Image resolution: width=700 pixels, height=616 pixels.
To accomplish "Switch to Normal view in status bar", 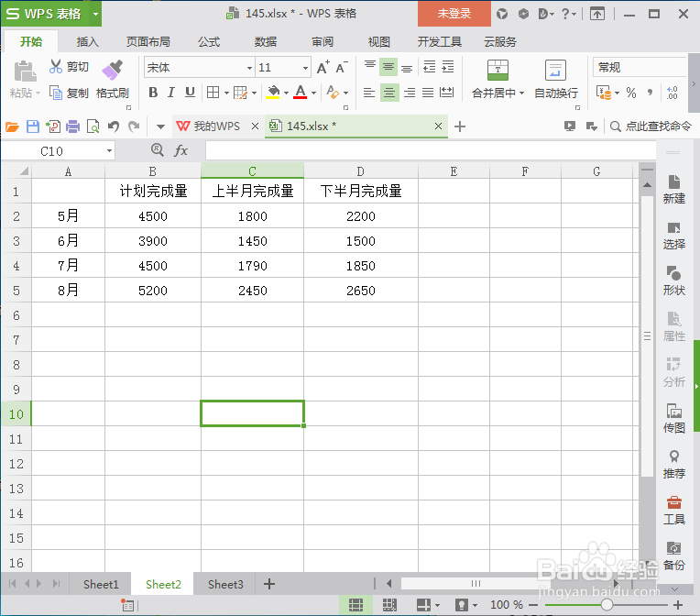I will (x=355, y=605).
